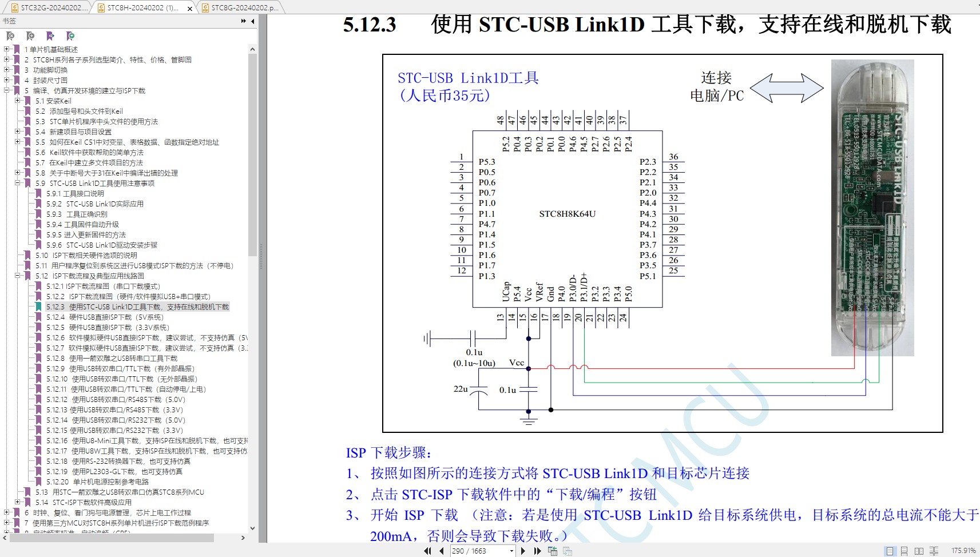
Task: Select highlighted bookmark 5.12.3 使用STC-USB Link1D工具下载
Action: tap(137, 307)
